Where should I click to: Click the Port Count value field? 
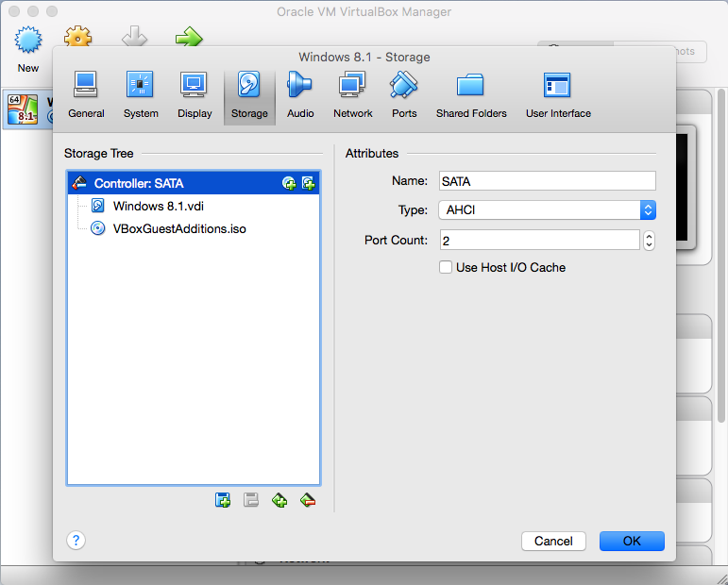tap(539, 241)
